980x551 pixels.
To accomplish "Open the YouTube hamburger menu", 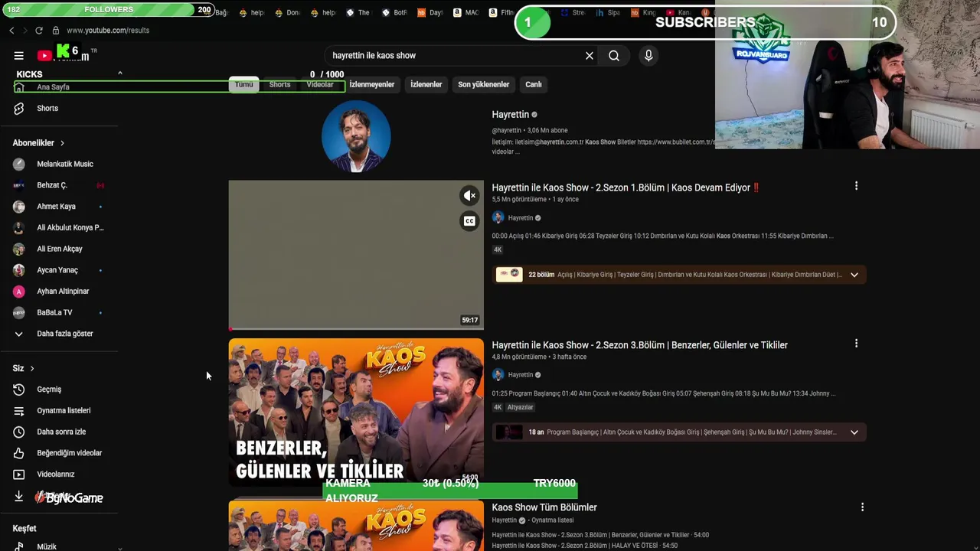I will [18, 55].
